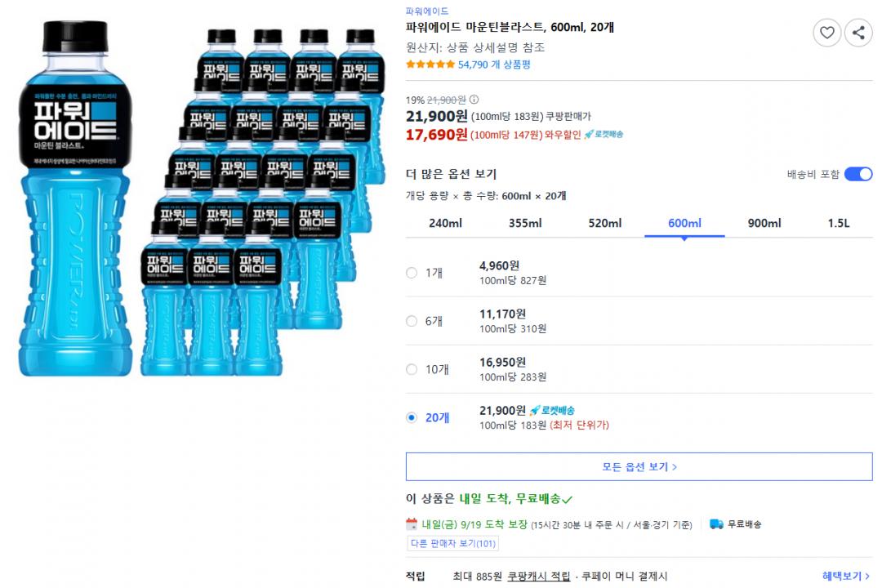Click the share icon button
This screenshot has height=588, width=882.
858,33
